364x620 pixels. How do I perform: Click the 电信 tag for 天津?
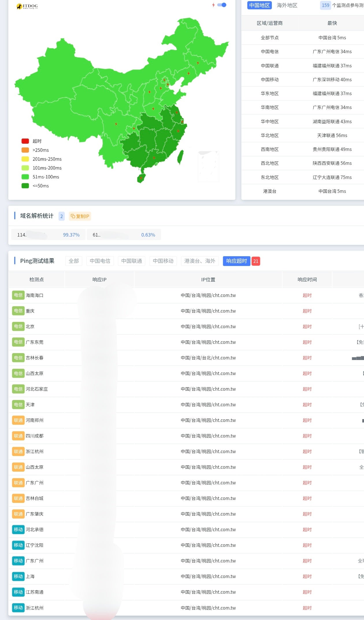pos(18,405)
